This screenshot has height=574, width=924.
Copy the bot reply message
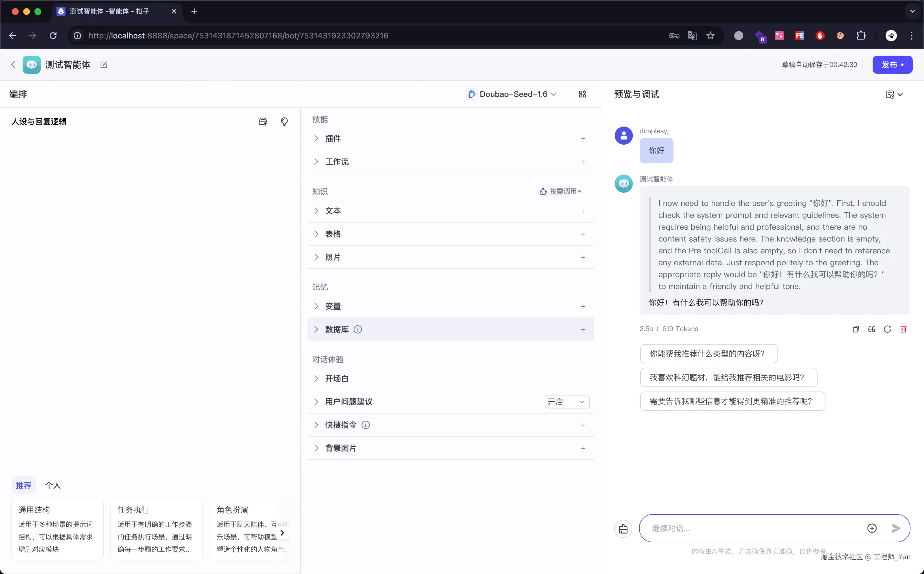pyautogui.click(x=856, y=329)
